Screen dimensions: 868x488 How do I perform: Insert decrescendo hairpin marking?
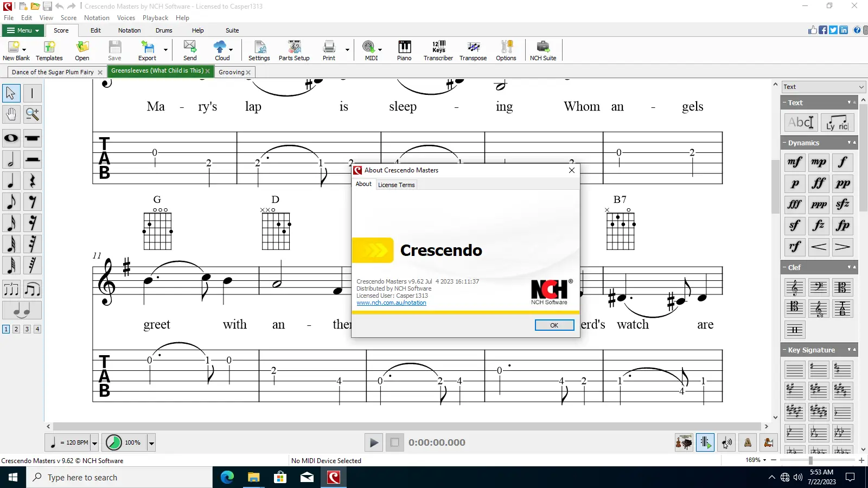[843, 247]
